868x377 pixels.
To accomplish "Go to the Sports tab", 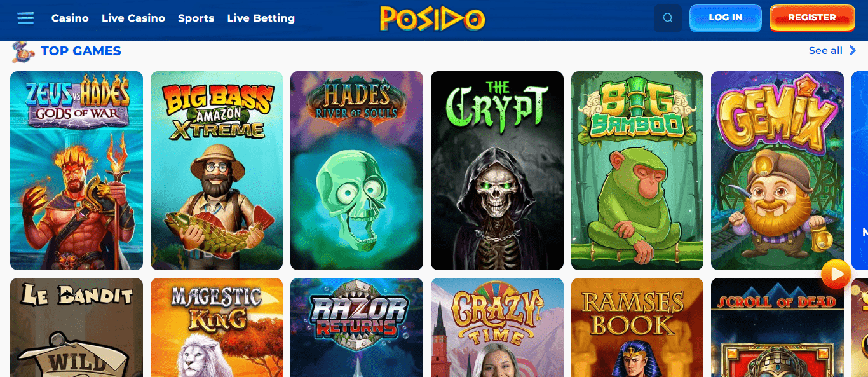I will coord(196,18).
